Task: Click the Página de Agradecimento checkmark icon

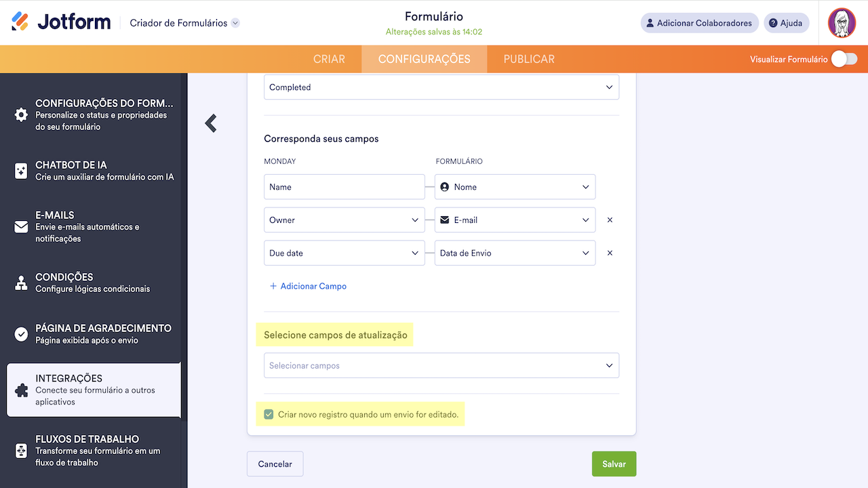Action: [21, 334]
